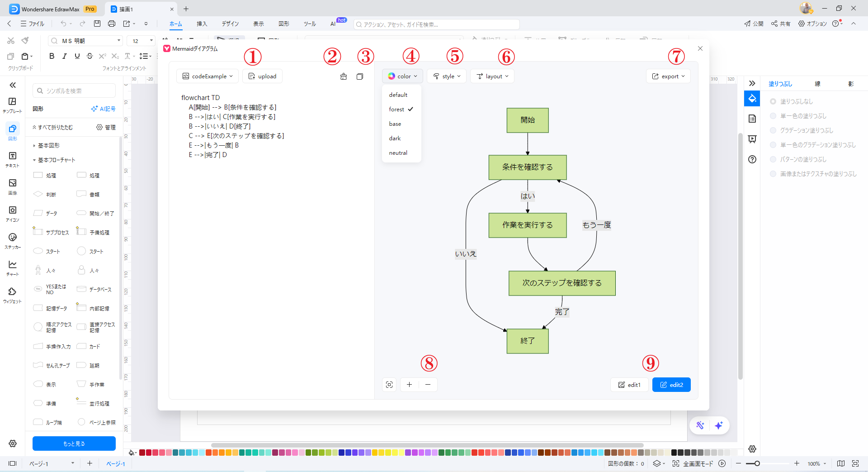Click the copy code icon

click(x=360, y=76)
